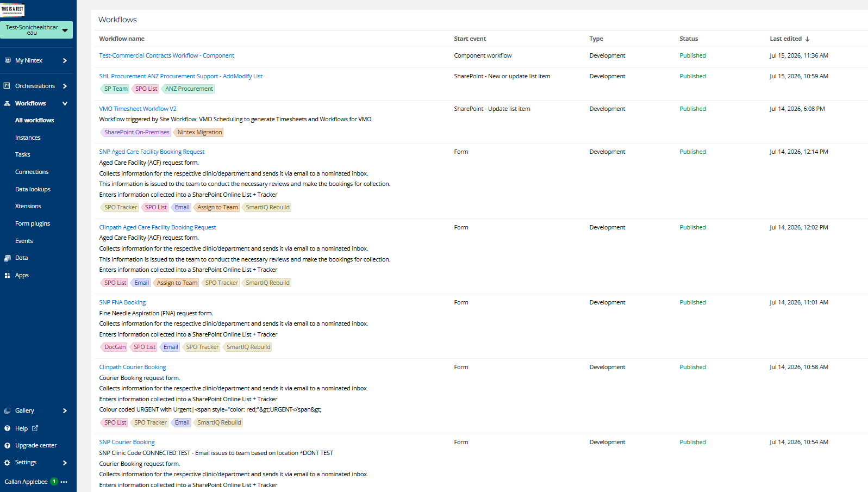Click the SP Team tag
This screenshot has width=868, height=492.
point(115,89)
